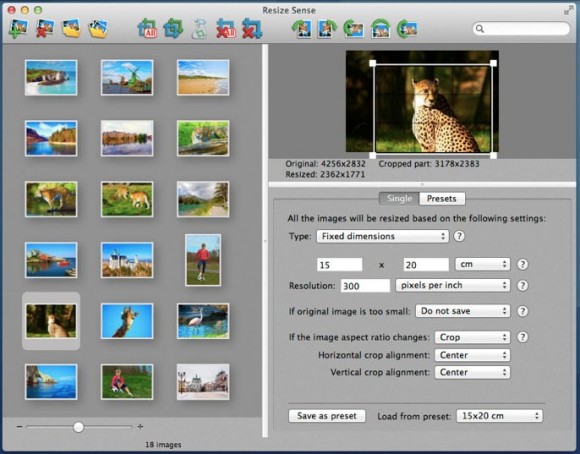Switch to the Presets tab
The width and height of the screenshot is (580, 454).
point(442,199)
